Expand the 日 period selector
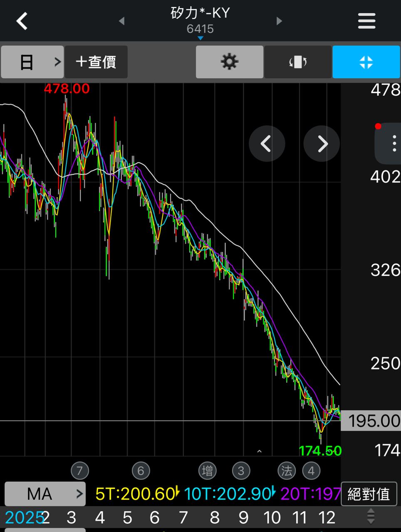Screen dimensions: 401x532 point(32,62)
